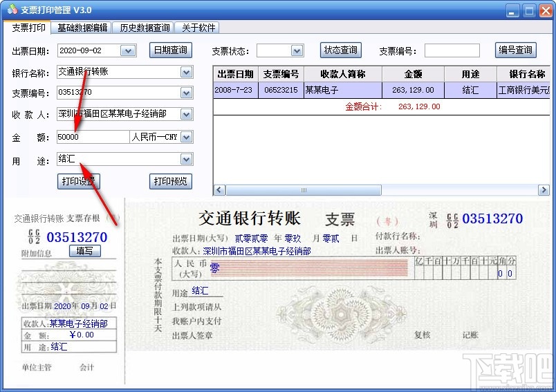This screenshot has height=392, width=556.
Task: Minimize the 支票打印管理 window
Action: pyautogui.click(x=512, y=10)
